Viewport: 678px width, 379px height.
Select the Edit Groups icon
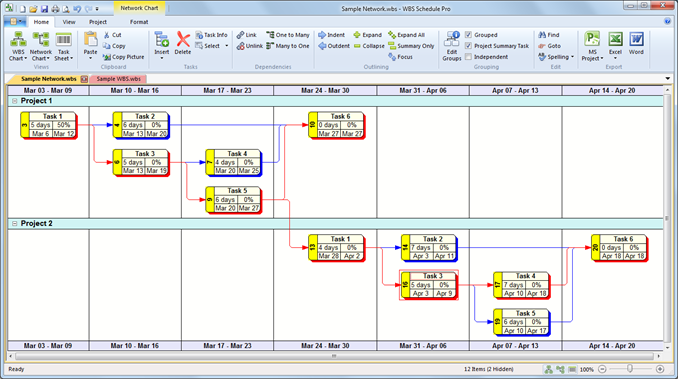coord(452,39)
